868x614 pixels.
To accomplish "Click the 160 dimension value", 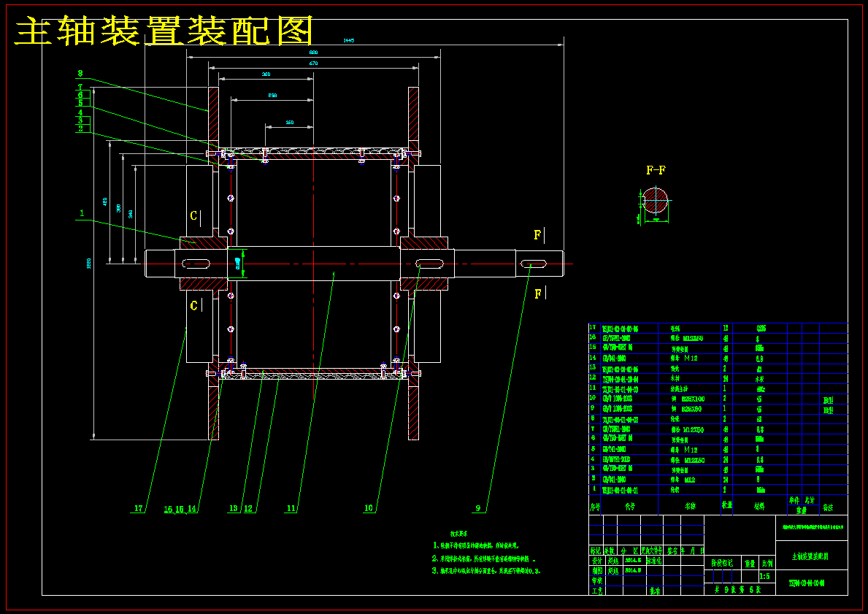I will [x=290, y=123].
